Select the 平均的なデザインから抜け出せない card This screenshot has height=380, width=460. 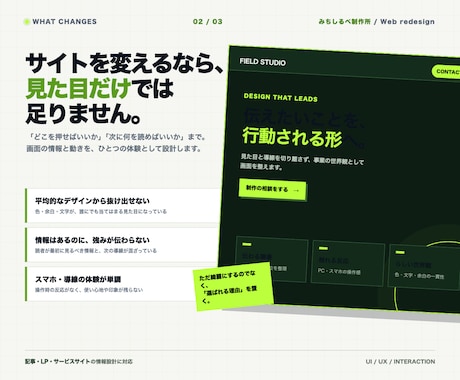point(123,205)
